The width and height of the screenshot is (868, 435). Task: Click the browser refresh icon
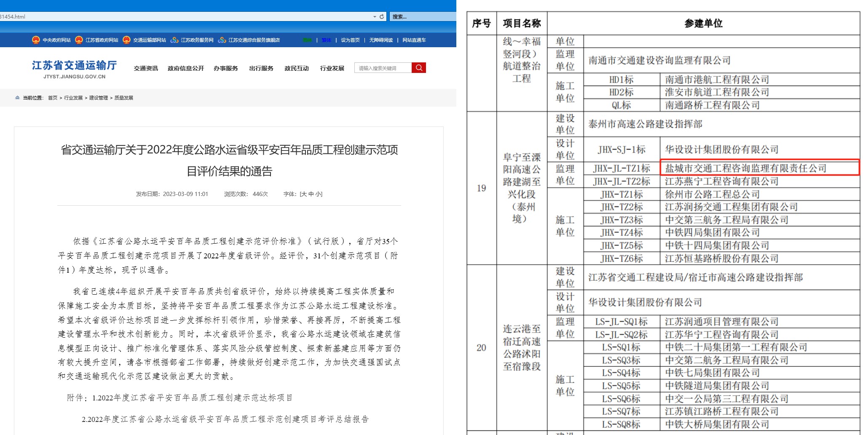382,16
